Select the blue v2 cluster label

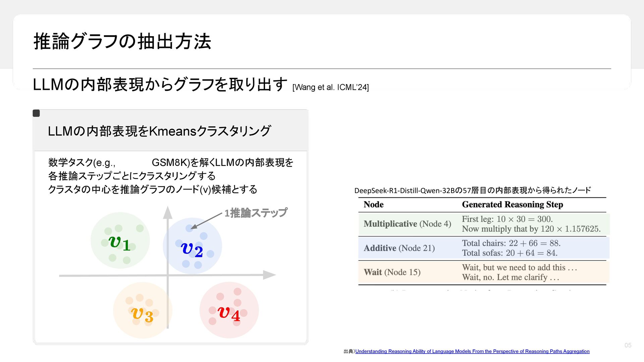pyautogui.click(x=192, y=250)
